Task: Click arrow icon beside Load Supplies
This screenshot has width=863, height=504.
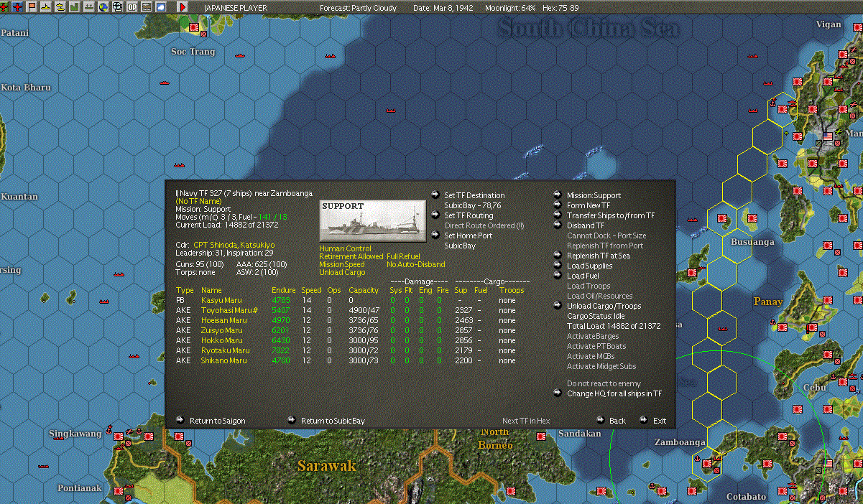Action: click(x=558, y=265)
